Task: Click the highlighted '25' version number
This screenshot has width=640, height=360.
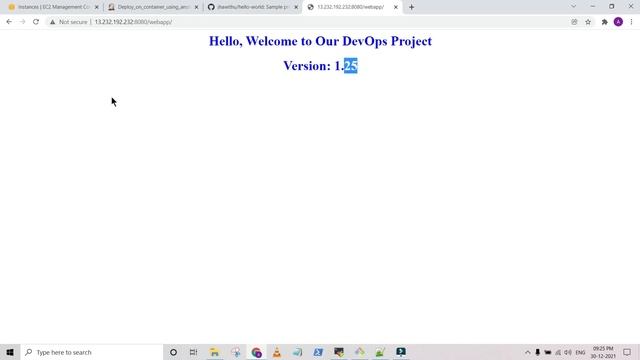Action: 351,66
